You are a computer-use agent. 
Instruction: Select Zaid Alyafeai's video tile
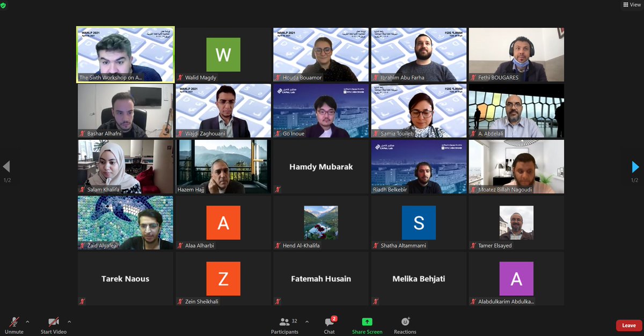pyautogui.click(x=126, y=222)
